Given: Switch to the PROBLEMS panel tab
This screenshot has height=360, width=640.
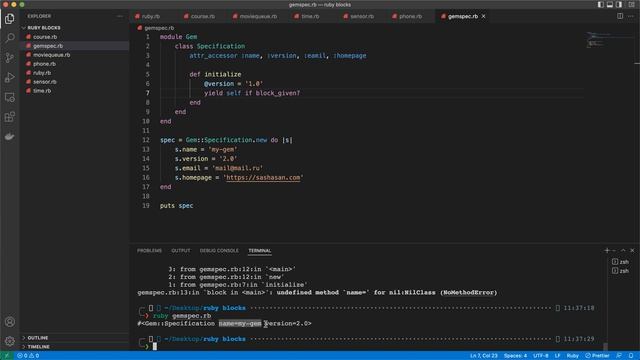Looking at the screenshot, I should point(149,251).
